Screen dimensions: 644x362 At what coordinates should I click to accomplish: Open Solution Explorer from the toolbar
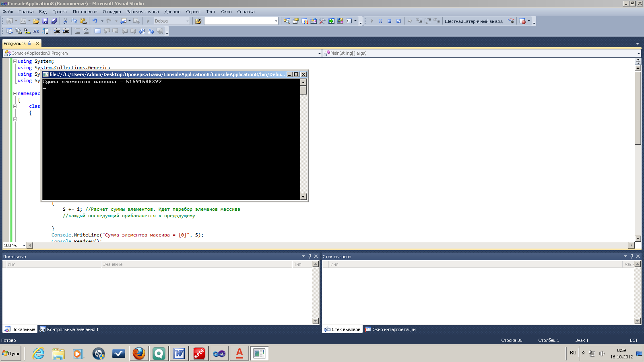[287, 21]
